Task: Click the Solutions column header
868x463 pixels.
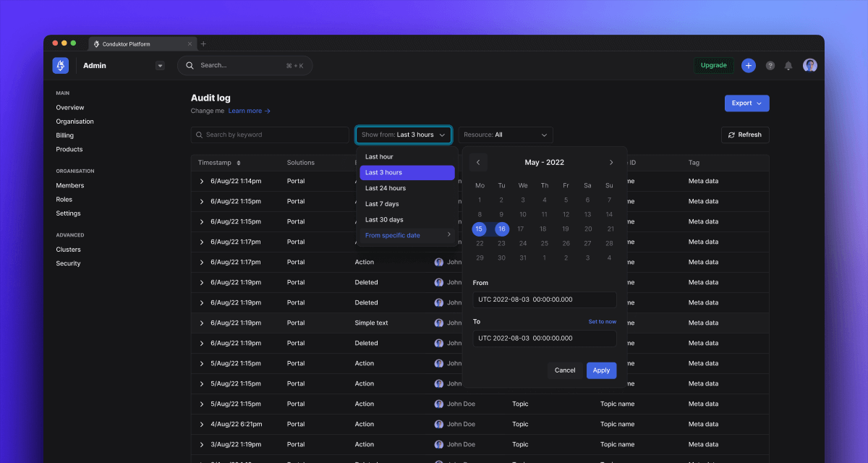Action: click(x=301, y=163)
